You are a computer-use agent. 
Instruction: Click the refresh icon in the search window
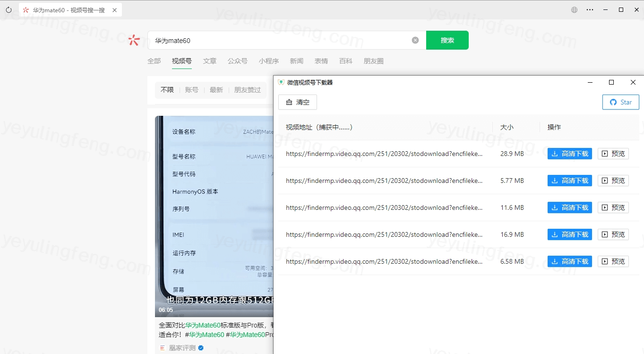9,9
